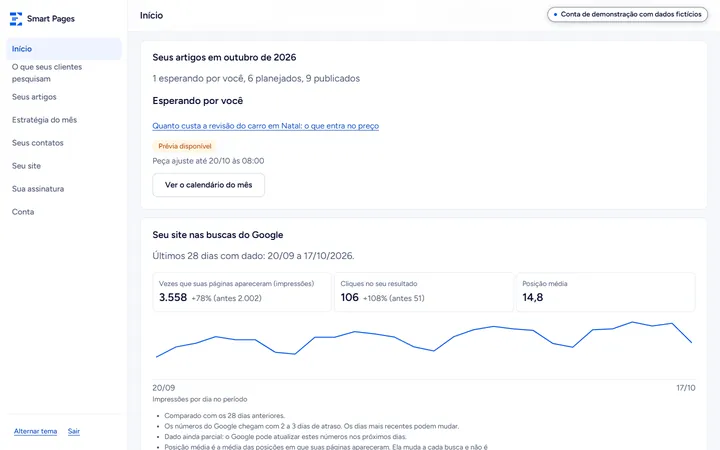Click the Início page title in header
This screenshot has height=450, width=720.
point(152,16)
